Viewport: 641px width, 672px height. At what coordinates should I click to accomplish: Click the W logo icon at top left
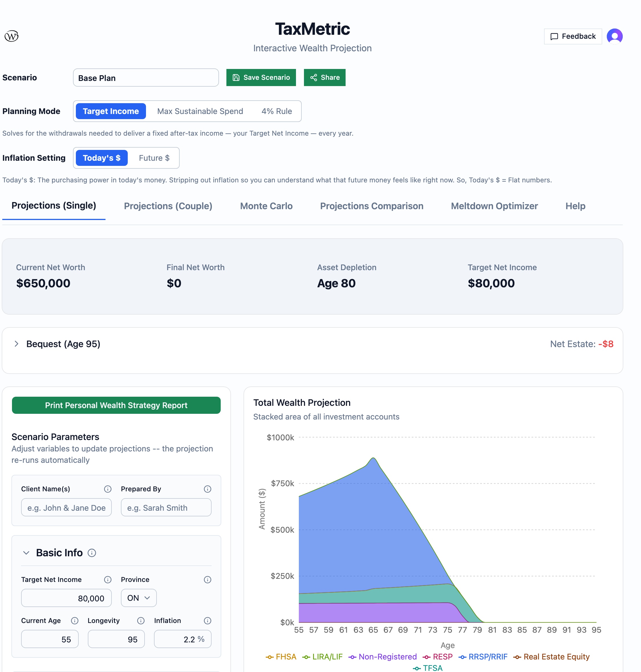[11, 36]
